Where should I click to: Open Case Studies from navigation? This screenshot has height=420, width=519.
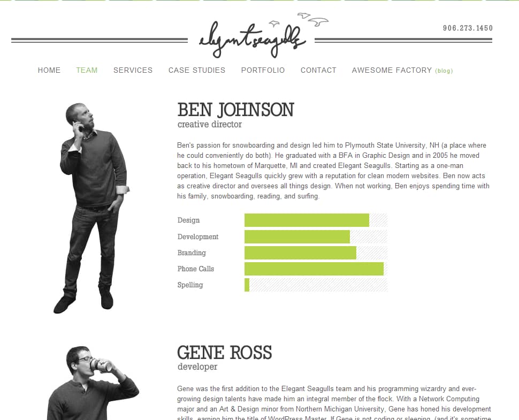196,70
